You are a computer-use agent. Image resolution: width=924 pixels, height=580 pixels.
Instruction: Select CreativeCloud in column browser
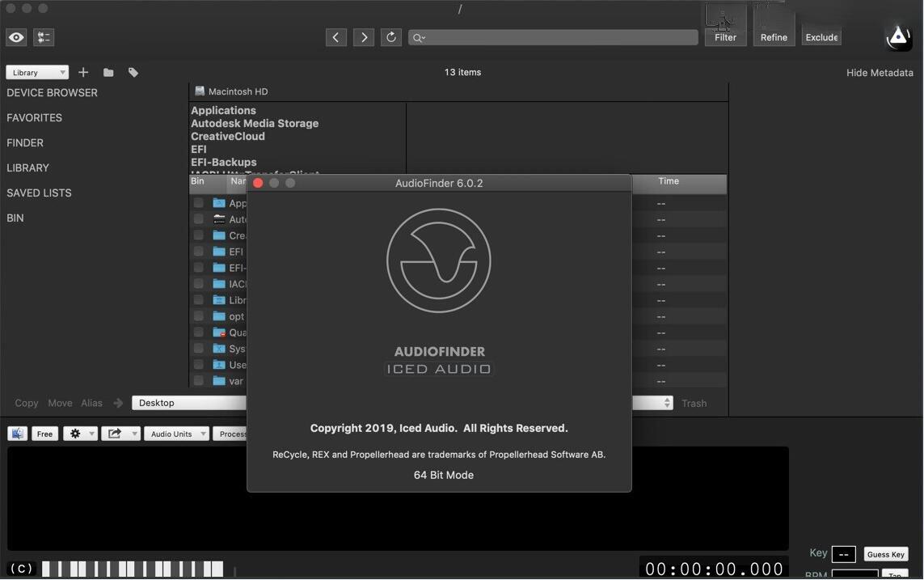point(227,136)
